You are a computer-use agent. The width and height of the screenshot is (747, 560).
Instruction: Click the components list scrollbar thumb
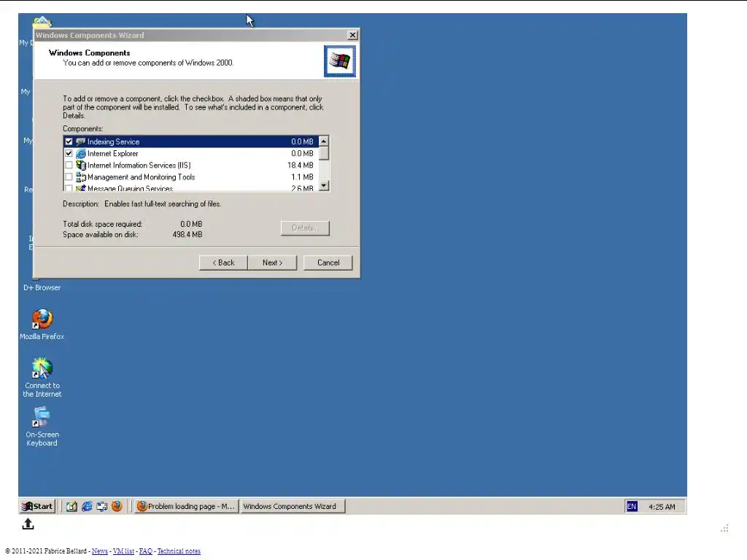click(x=324, y=153)
